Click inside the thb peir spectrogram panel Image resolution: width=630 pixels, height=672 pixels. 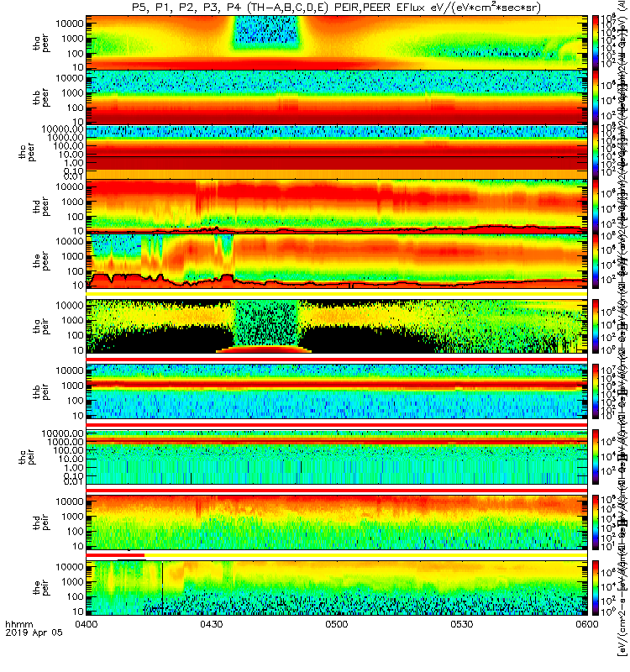click(337, 391)
